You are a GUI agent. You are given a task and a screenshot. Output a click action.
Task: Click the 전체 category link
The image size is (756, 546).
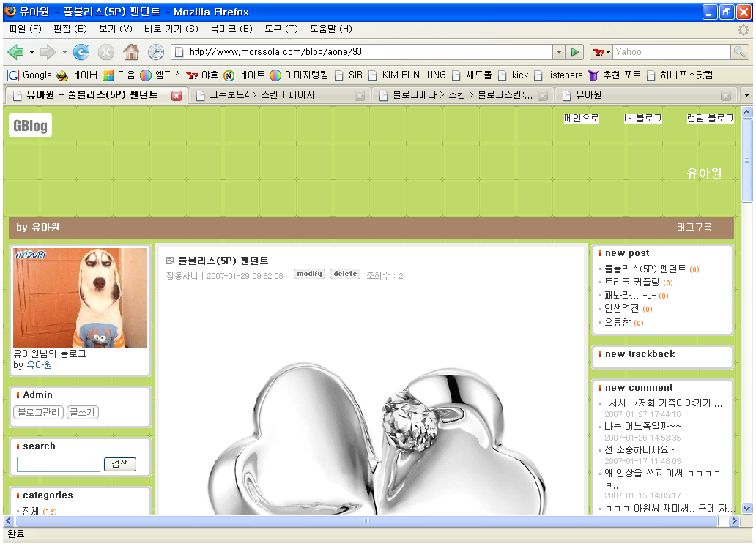pyautogui.click(x=30, y=510)
